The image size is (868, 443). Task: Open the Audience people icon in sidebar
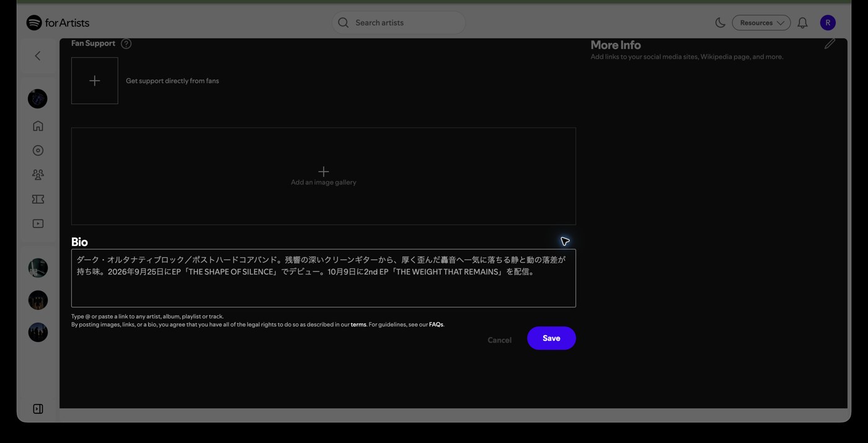[x=38, y=175]
